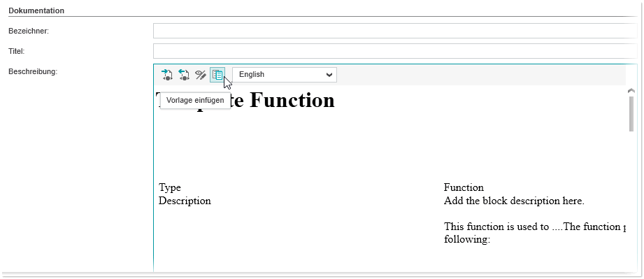Click the "Type" row label in editor
This screenshot has height=279, width=644.
coord(170,188)
